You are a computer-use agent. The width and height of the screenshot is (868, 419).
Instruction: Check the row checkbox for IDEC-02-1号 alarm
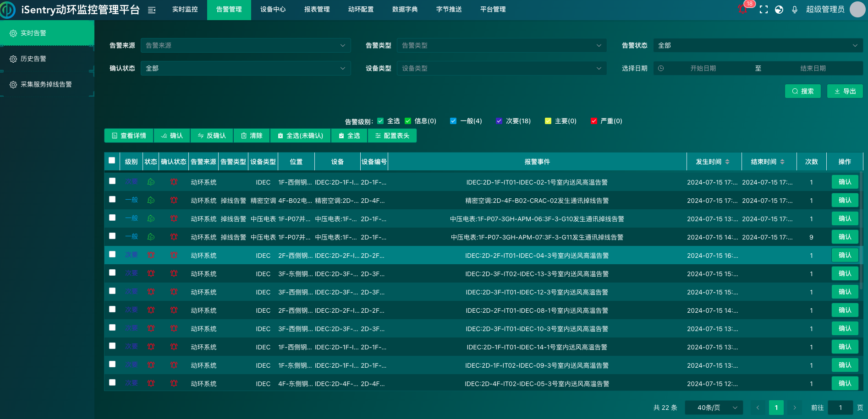112,181
